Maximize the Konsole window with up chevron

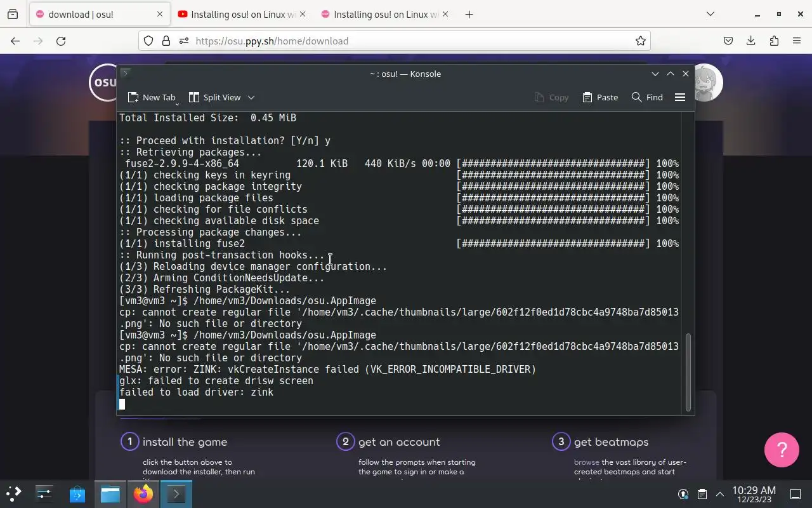[x=671, y=74]
